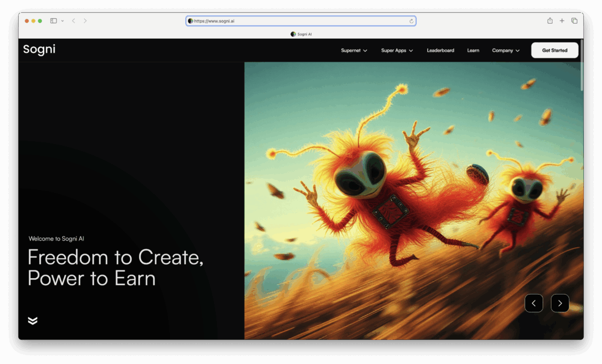Select the Sogni AI browser tab
Image resolution: width=602 pixels, height=364 pixels.
(x=301, y=34)
